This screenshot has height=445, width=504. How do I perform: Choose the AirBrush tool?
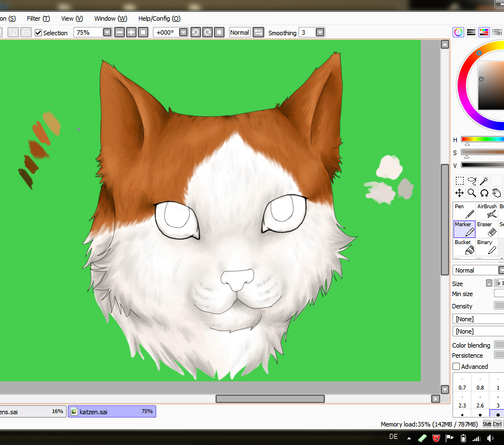487,211
